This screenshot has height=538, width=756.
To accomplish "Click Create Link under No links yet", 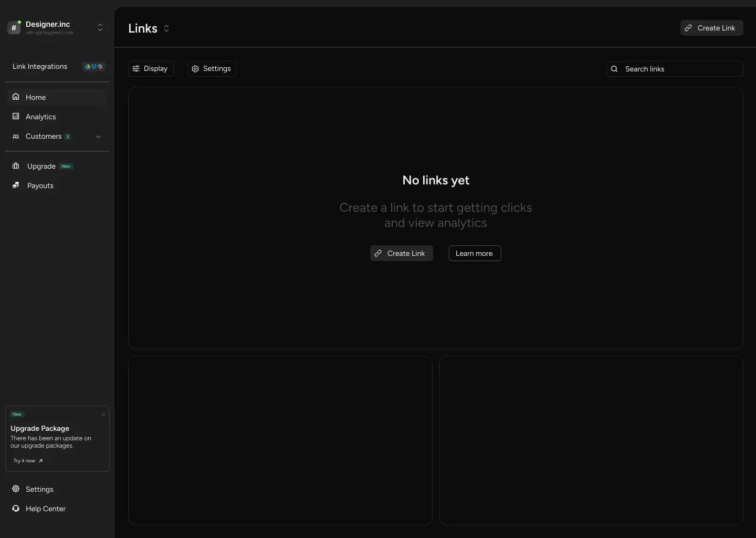I will [402, 253].
